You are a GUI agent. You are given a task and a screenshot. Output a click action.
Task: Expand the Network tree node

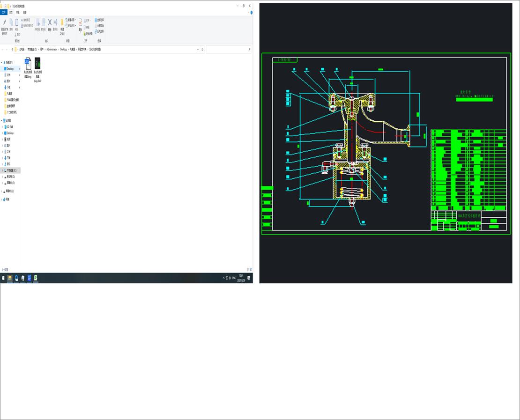click(2, 199)
